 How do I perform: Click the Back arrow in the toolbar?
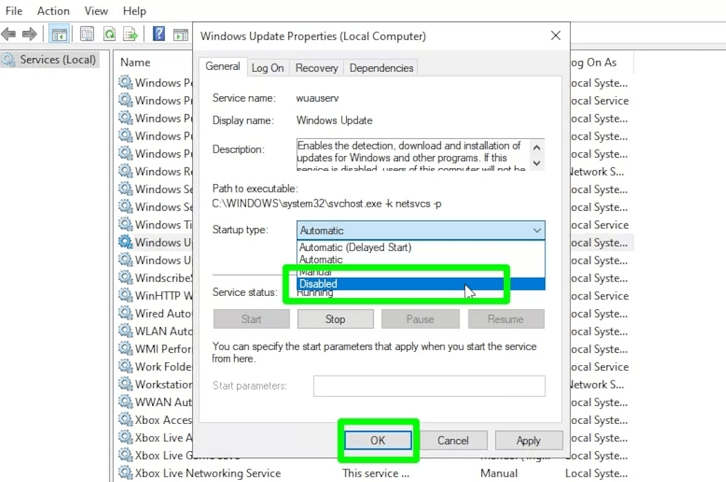[9, 34]
